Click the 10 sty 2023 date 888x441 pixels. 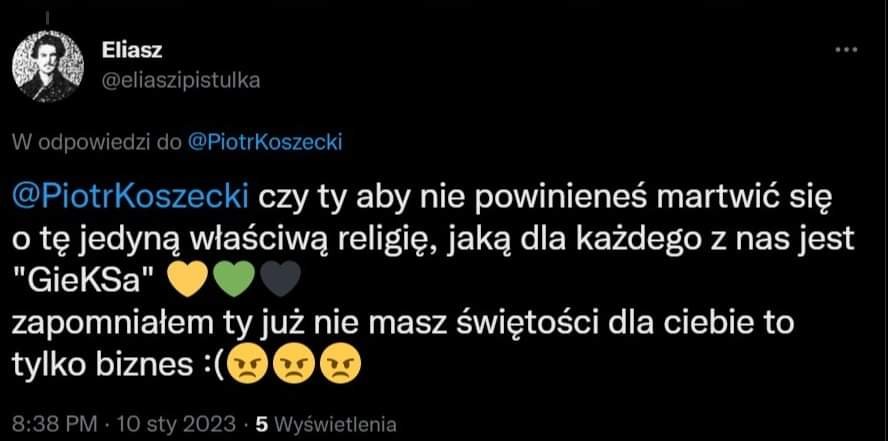(x=175, y=425)
